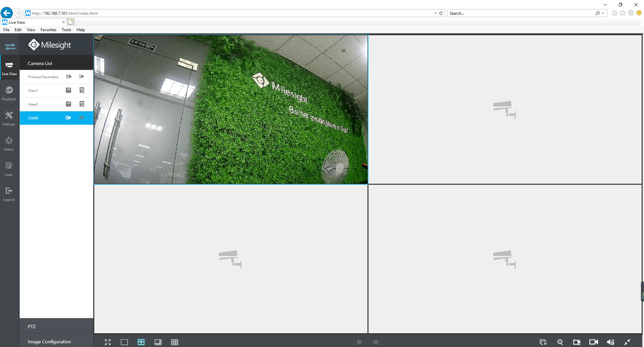Open a new browser tab
This screenshot has width=644, height=347.
(x=70, y=22)
